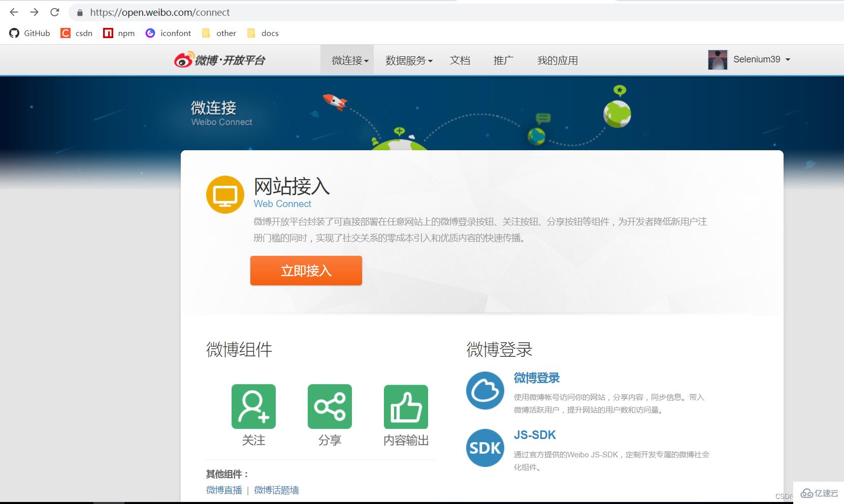Focus the address bar URL
This screenshot has height=504, width=844.
(160, 12)
